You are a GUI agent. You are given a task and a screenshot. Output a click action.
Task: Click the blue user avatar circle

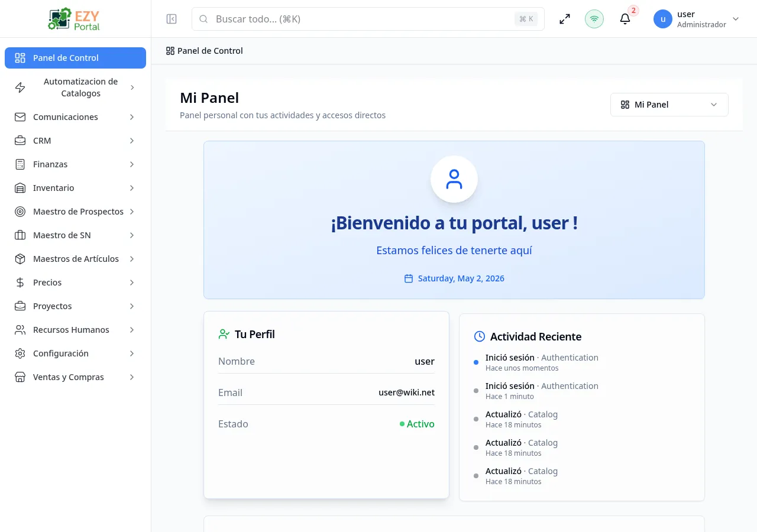pyautogui.click(x=663, y=19)
